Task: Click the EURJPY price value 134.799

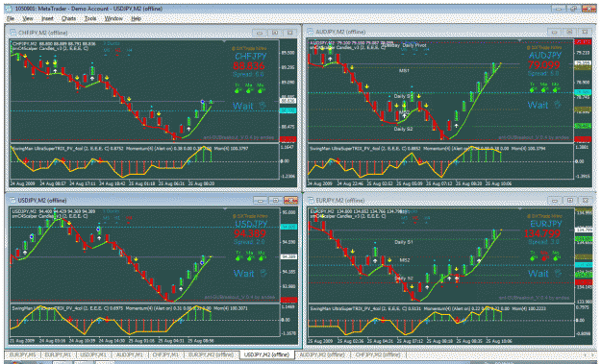Action: (542, 233)
